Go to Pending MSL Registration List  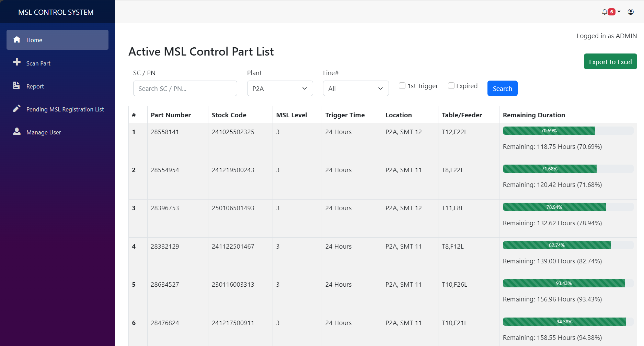65,109
